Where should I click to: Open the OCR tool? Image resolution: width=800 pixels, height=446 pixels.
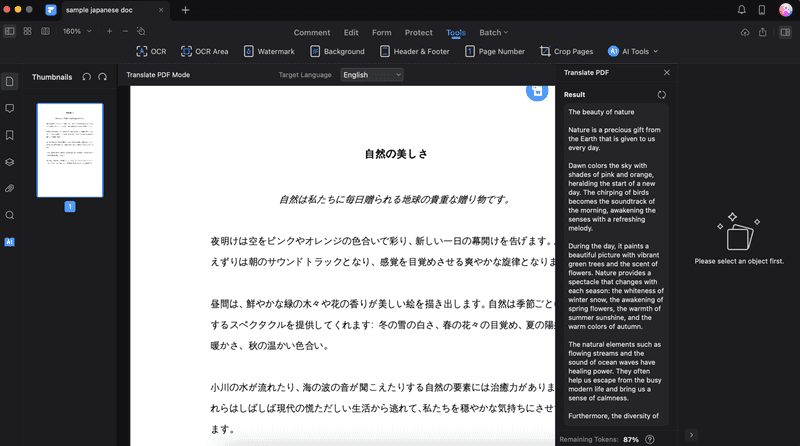[151, 52]
